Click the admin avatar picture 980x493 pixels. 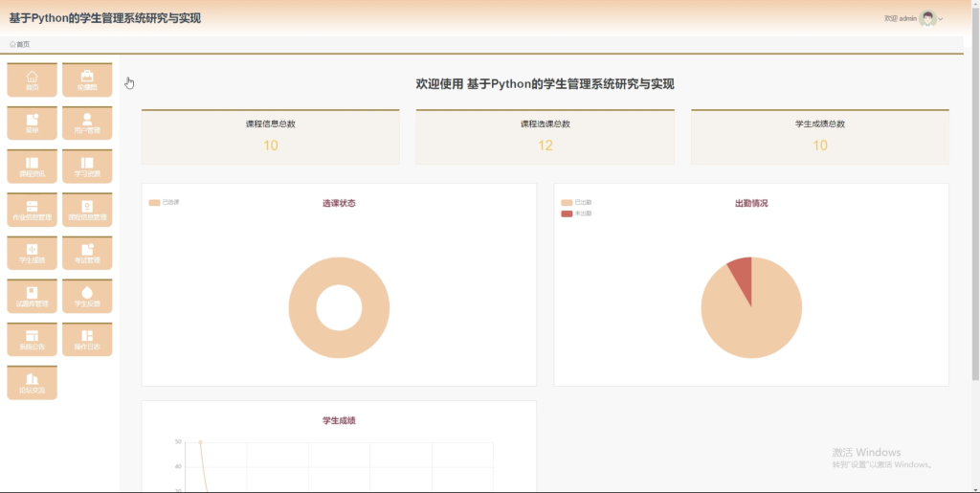928,19
